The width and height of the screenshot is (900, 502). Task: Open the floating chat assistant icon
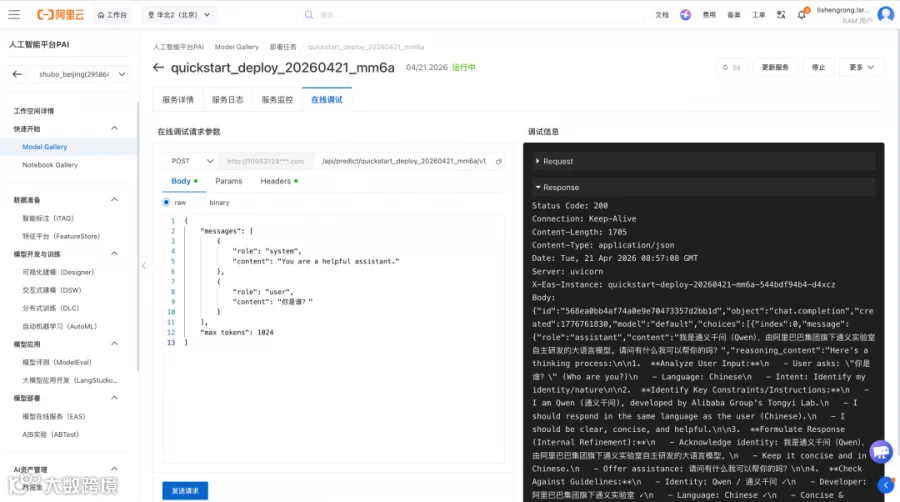(880, 452)
